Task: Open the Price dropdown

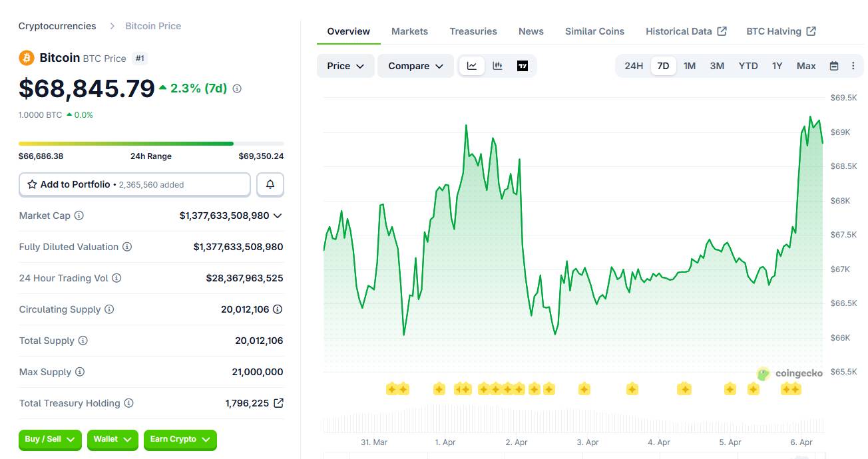Action: (345, 65)
